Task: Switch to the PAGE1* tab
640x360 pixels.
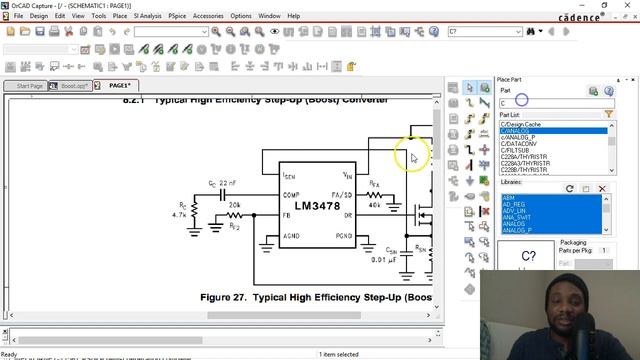Action: 116,86
